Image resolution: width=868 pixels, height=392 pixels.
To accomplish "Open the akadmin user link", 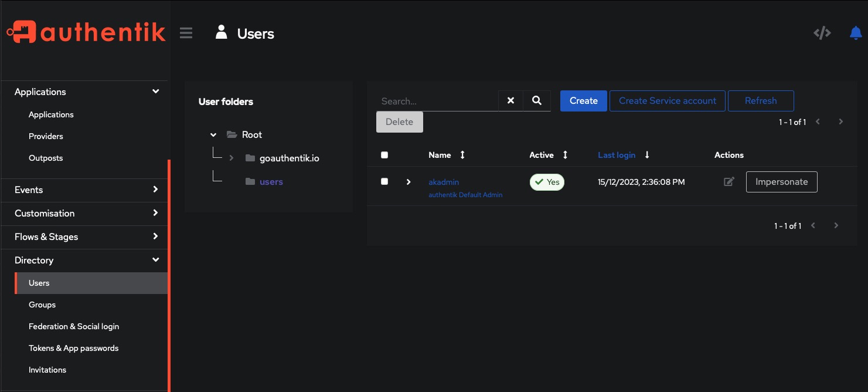I will coord(443,182).
